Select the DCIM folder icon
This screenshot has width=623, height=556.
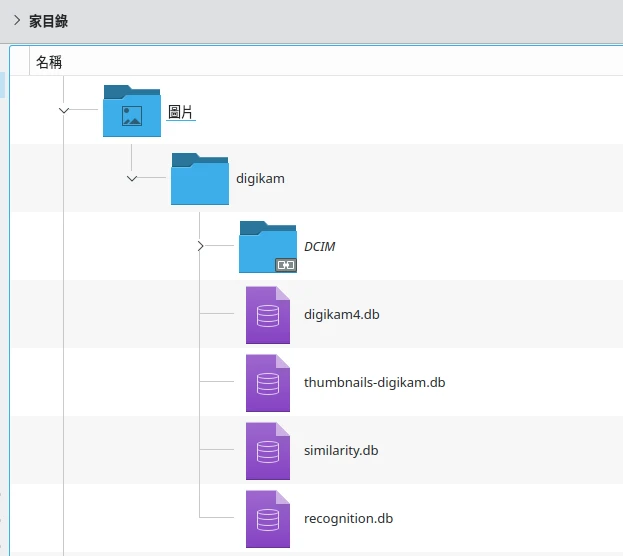(267, 247)
